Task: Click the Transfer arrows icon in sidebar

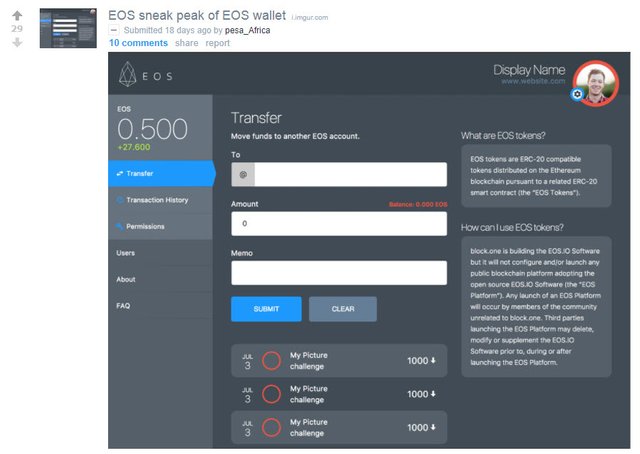Action: 120,174
